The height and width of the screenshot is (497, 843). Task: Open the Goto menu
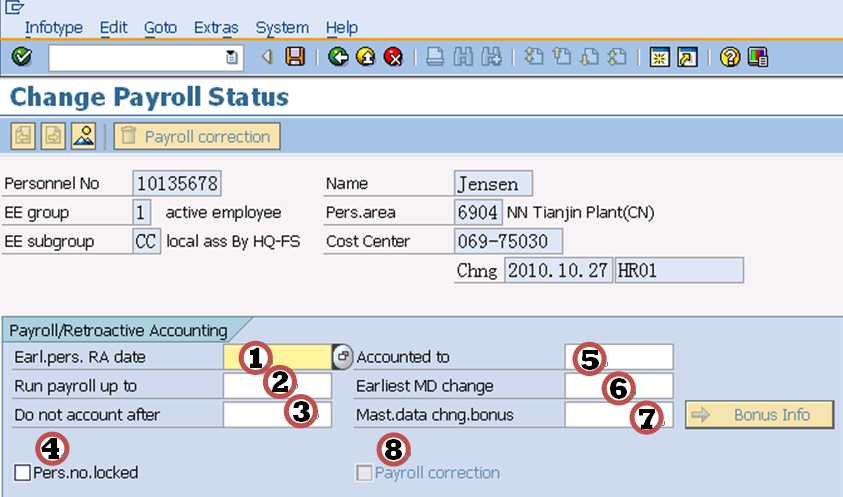tap(161, 27)
